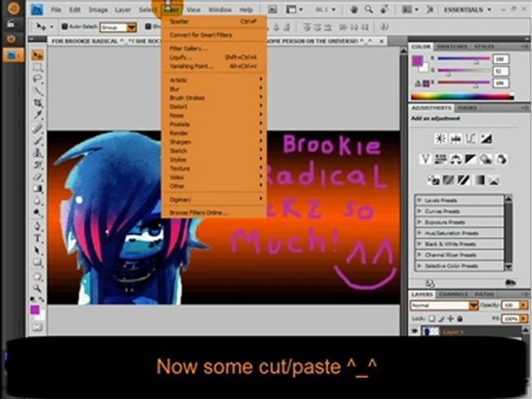This screenshot has height=399, width=532.
Task: Select the Type tool
Action: click(x=38, y=238)
